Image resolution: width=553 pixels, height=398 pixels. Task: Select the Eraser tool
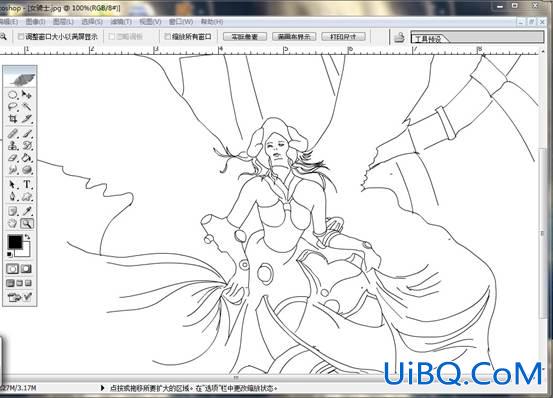pyautogui.click(x=13, y=158)
